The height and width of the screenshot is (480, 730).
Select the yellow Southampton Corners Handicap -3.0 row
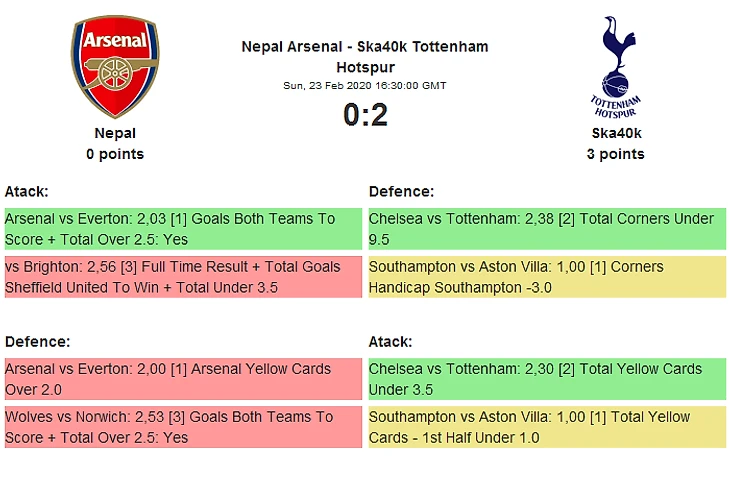tap(546, 277)
